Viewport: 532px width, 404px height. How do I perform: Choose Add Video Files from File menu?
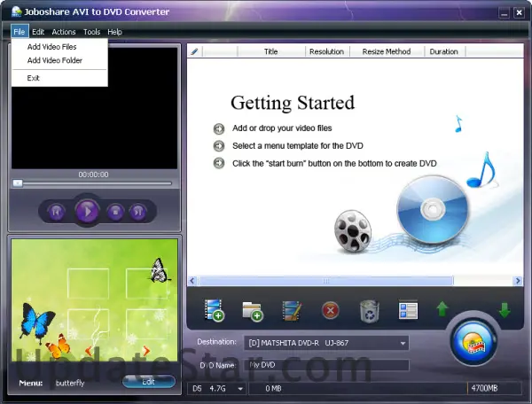[59, 47]
